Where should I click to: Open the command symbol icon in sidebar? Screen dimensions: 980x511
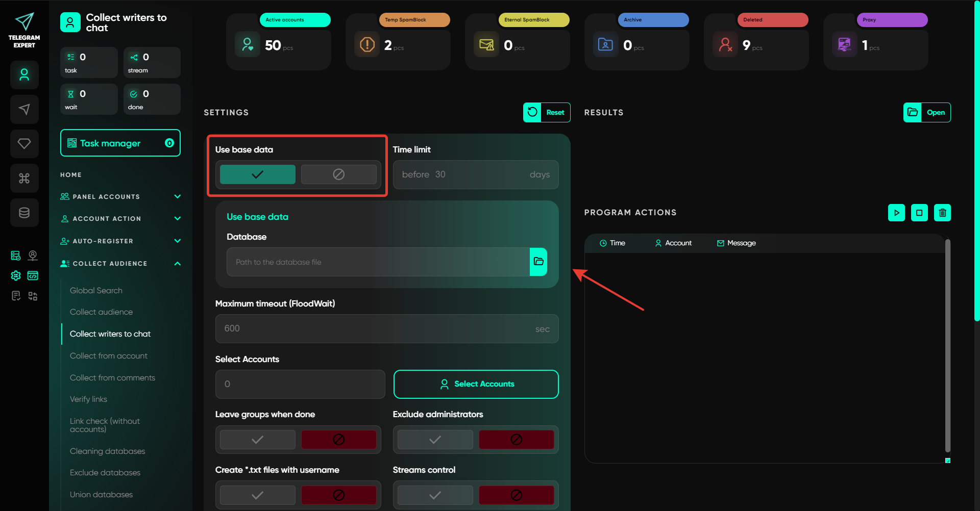(x=24, y=178)
